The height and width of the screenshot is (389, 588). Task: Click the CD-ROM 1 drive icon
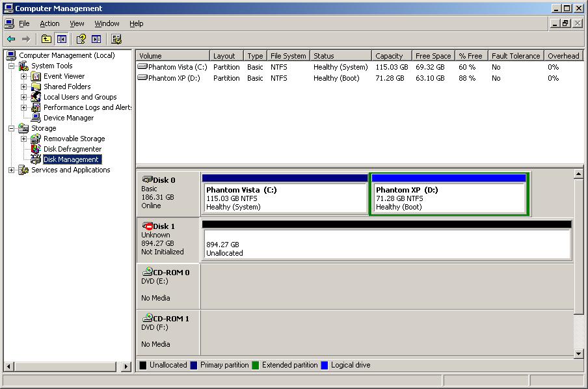(148, 317)
